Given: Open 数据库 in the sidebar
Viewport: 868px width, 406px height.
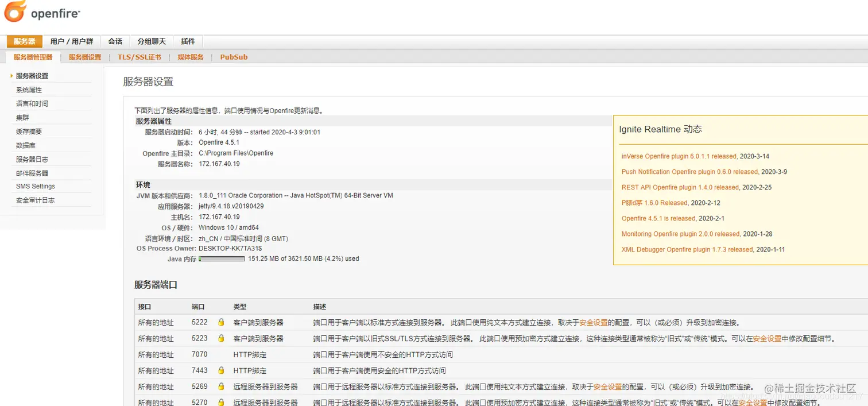Looking at the screenshot, I should click(x=26, y=145).
